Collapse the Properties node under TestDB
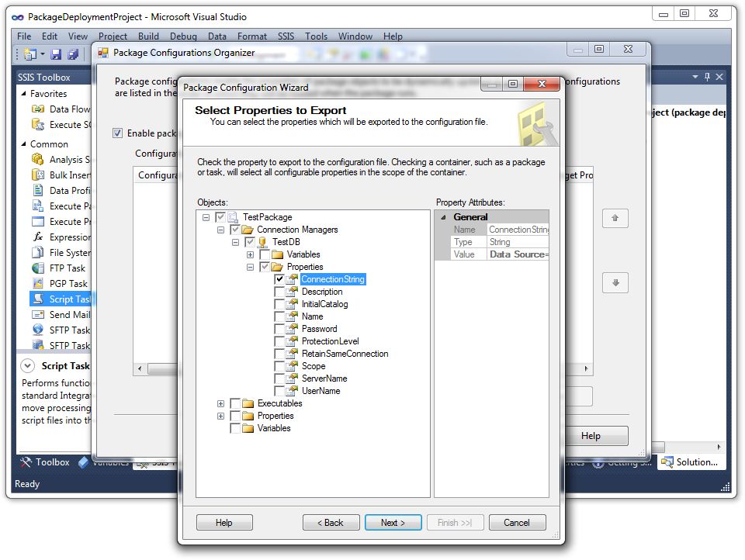745x560 pixels. (250, 267)
